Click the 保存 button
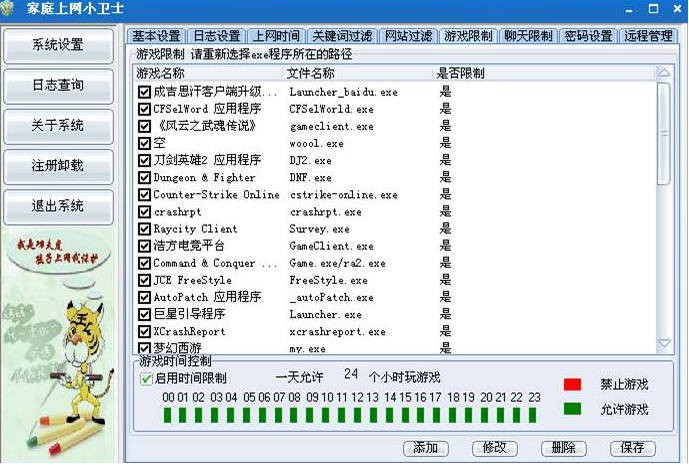This screenshot has width=689, height=466. click(633, 448)
